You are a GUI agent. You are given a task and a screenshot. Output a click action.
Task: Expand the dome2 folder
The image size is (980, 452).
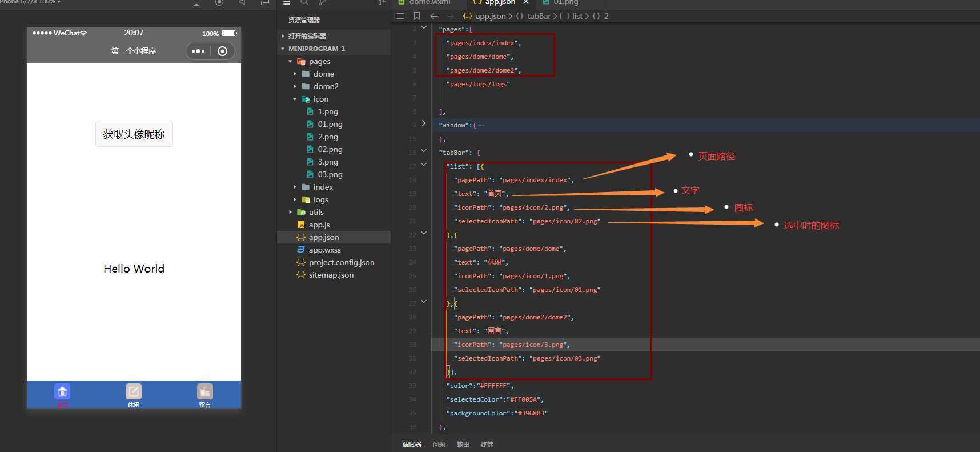click(x=334, y=86)
